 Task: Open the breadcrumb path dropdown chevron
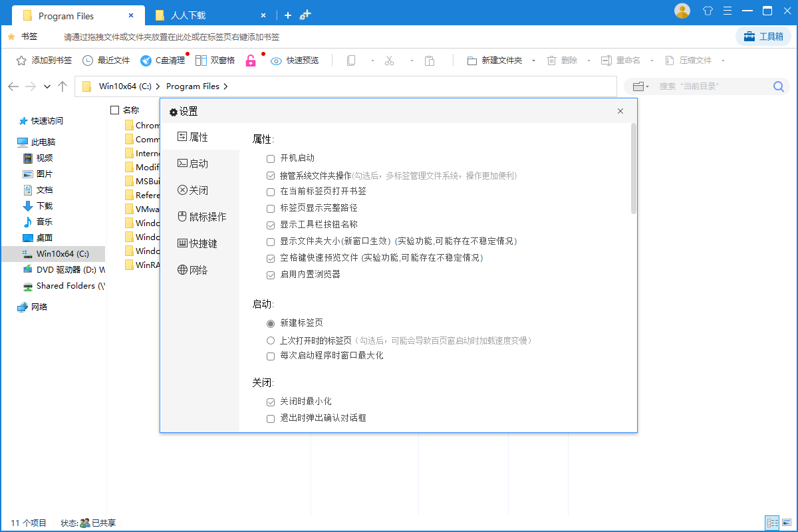click(47, 86)
